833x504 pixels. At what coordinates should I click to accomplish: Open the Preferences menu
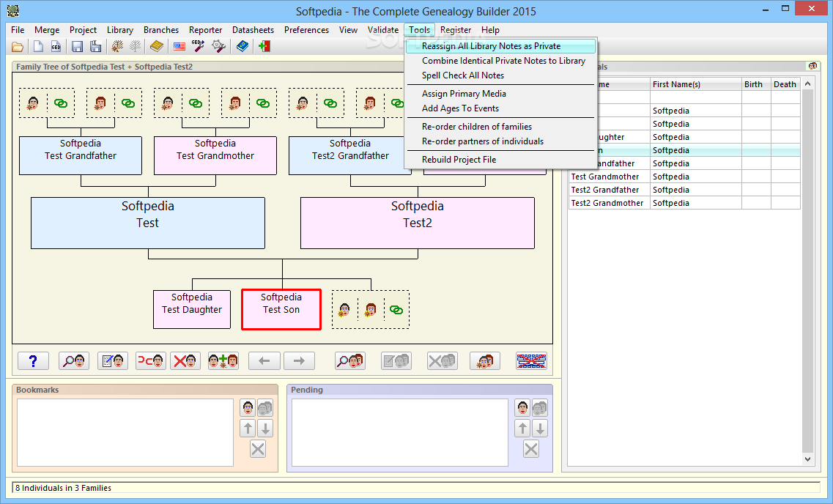[306, 30]
